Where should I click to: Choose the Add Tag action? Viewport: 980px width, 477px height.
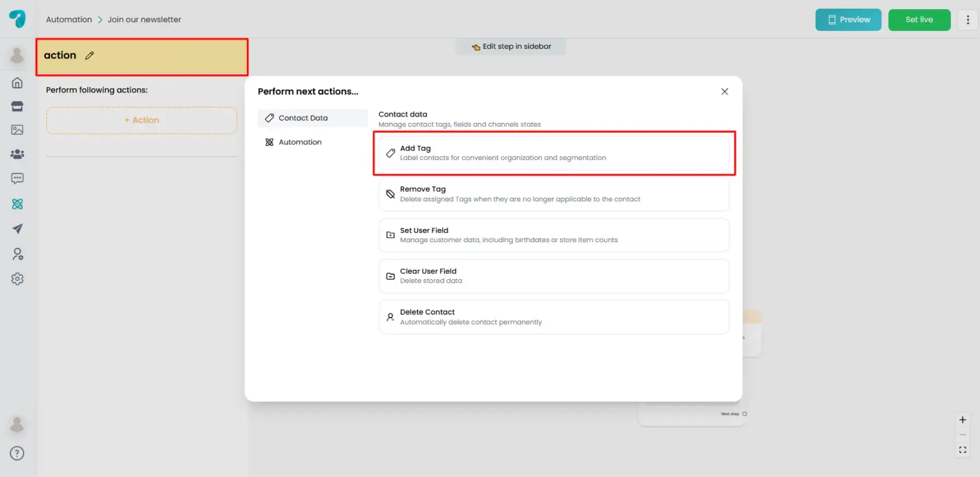click(553, 153)
